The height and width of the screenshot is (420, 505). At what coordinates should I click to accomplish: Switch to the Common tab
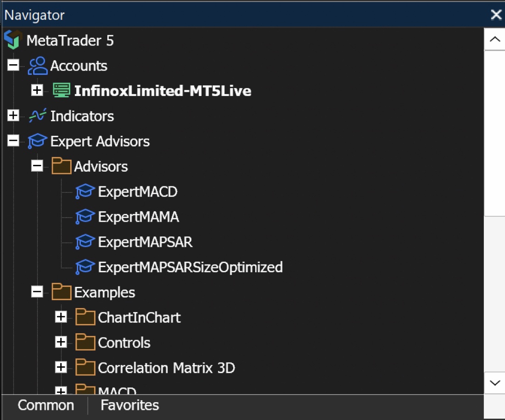pyautogui.click(x=46, y=405)
